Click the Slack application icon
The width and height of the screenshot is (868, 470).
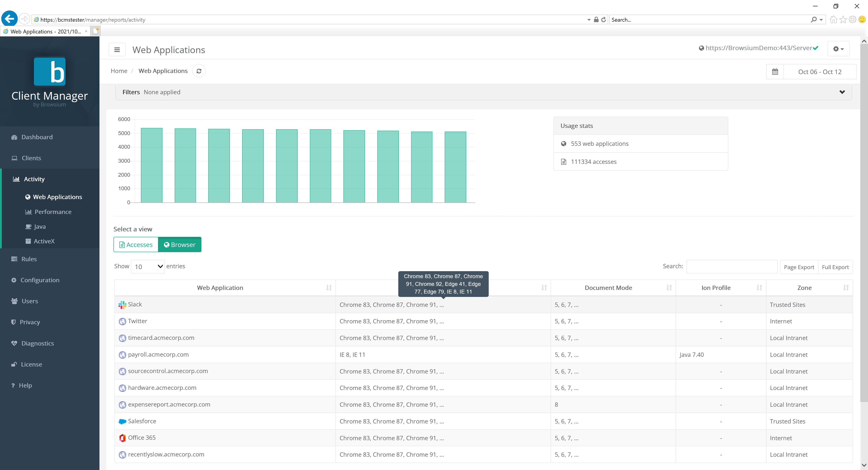tap(122, 305)
